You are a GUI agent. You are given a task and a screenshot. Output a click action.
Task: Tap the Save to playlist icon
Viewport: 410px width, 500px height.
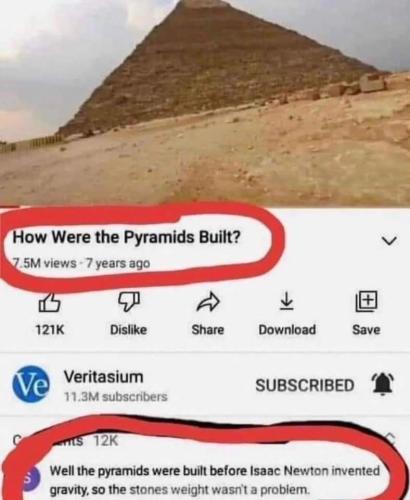pos(366,301)
